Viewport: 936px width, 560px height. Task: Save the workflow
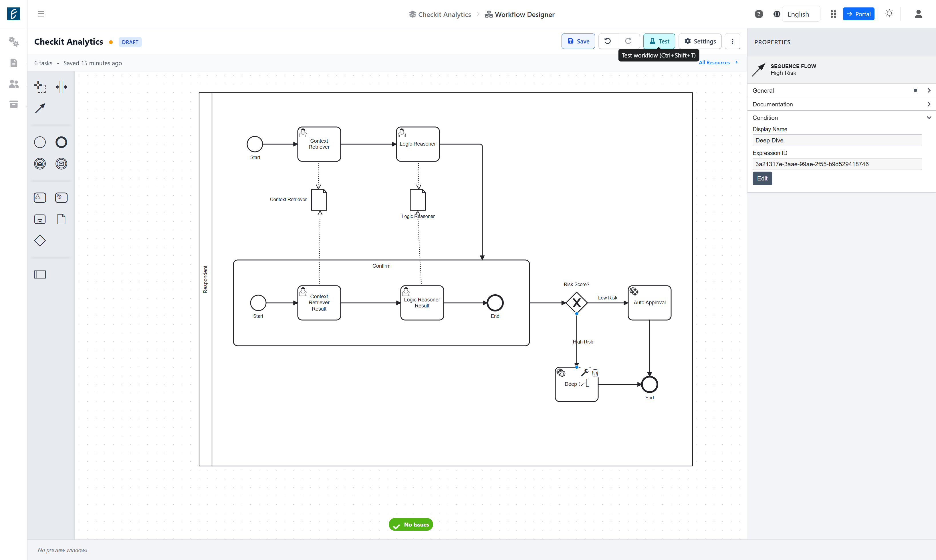tap(578, 41)
